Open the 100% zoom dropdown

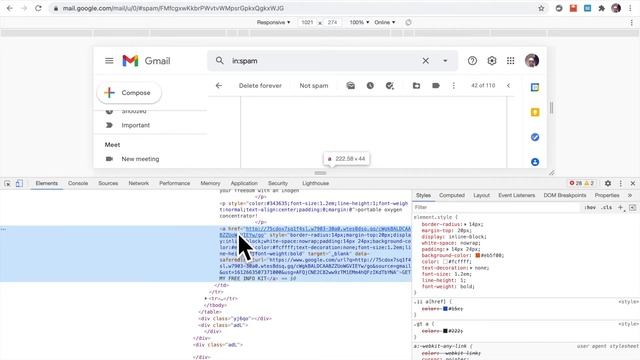(x=359, y=22)
